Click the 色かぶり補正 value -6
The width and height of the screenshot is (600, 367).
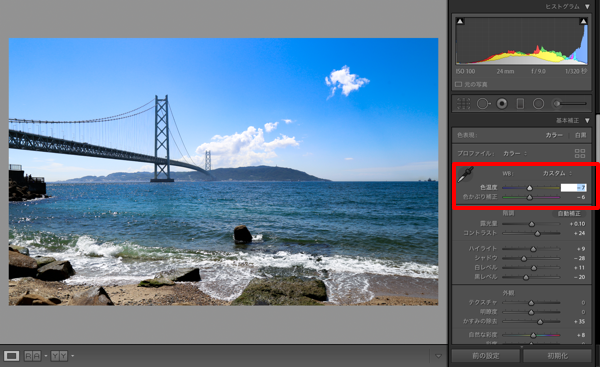coord(581,197)
